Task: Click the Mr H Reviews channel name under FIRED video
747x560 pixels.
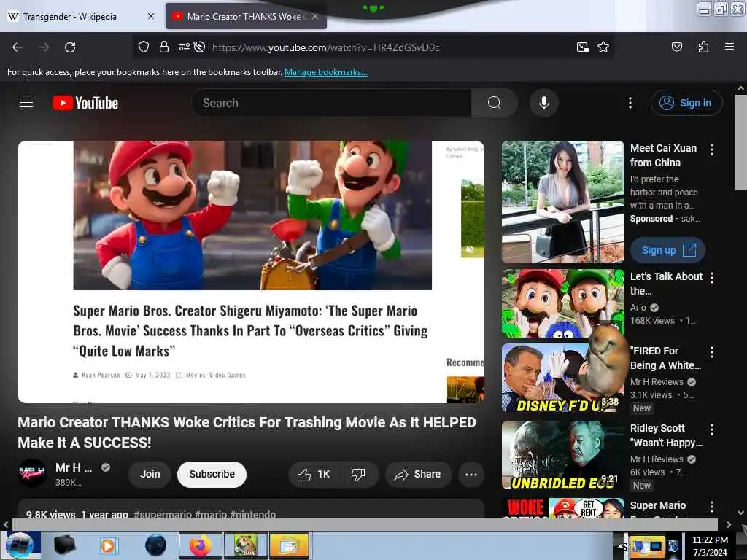Action: tap(657, 382)
